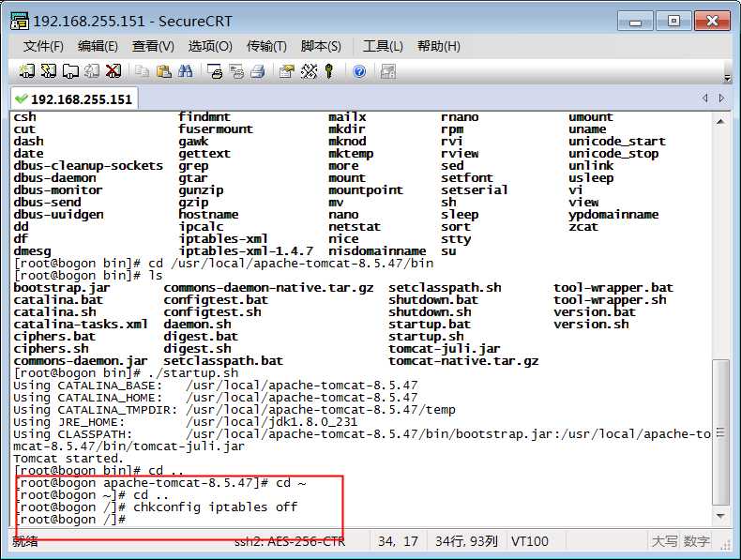This screenshot has width=741, height=560.
Task: Select the 192.168.255.151 session tab
Action: (x=75, y=98)
